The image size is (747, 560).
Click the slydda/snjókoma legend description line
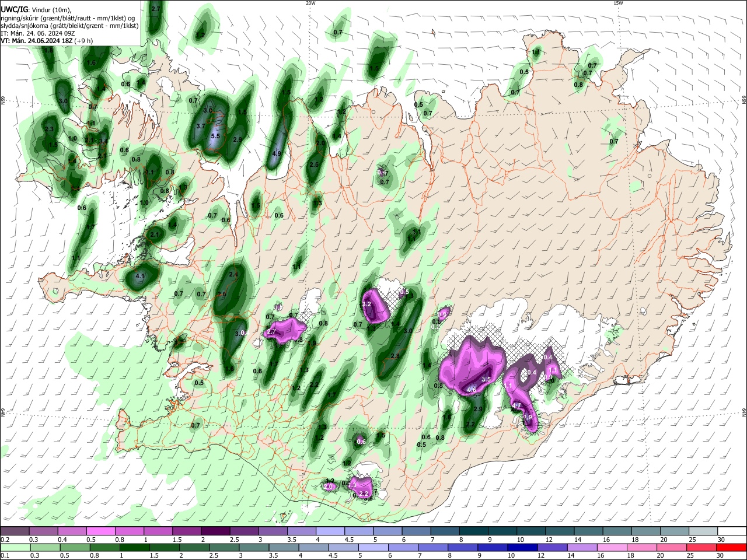point(70,26)
